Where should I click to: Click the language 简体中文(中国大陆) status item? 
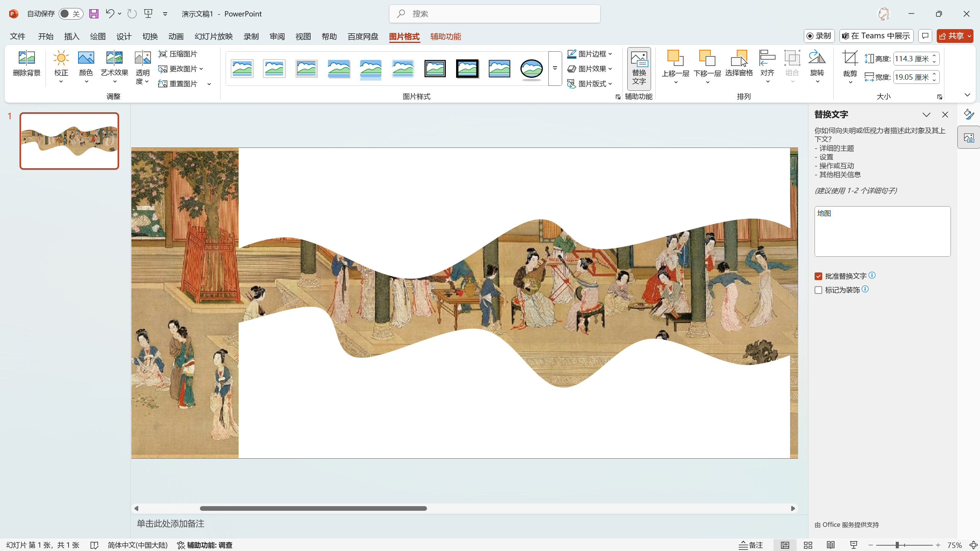(137, 545)
